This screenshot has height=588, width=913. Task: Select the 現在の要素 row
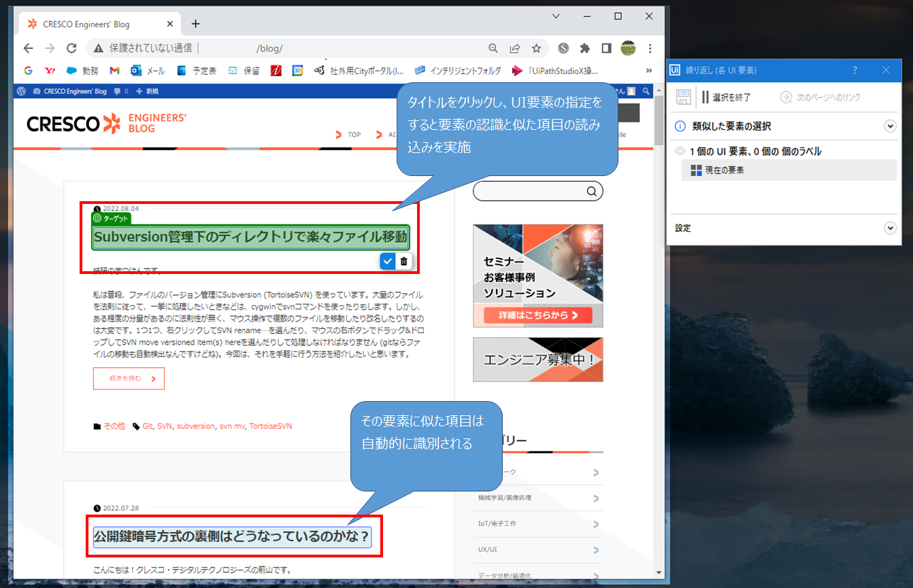click(789, 170)
